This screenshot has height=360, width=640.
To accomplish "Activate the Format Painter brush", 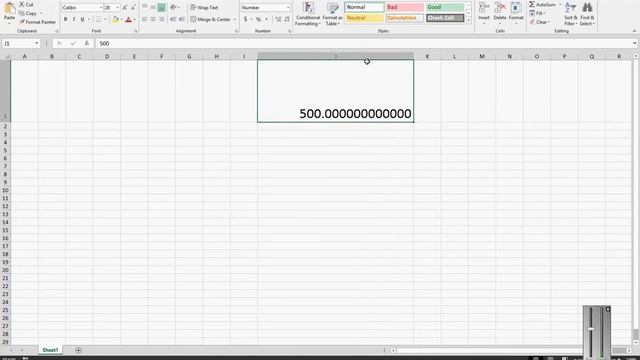I will tap(38, 22).
